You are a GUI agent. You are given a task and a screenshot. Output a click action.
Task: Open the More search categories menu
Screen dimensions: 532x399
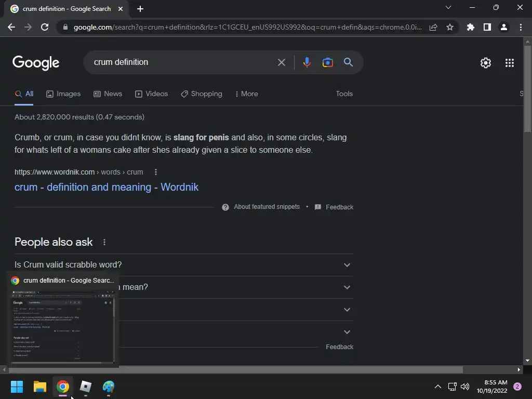[247, 94]
